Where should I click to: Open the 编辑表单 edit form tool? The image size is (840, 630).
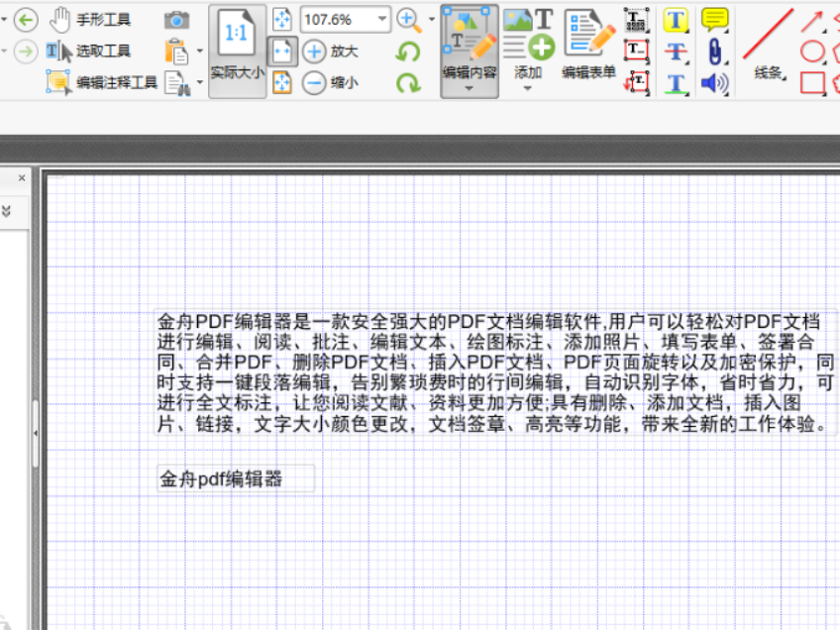[589, 45]
